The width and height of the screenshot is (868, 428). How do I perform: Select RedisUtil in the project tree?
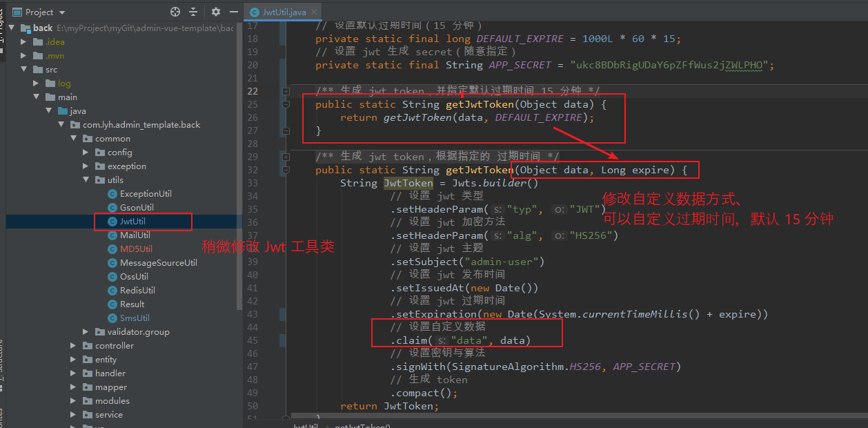[137, 291]
